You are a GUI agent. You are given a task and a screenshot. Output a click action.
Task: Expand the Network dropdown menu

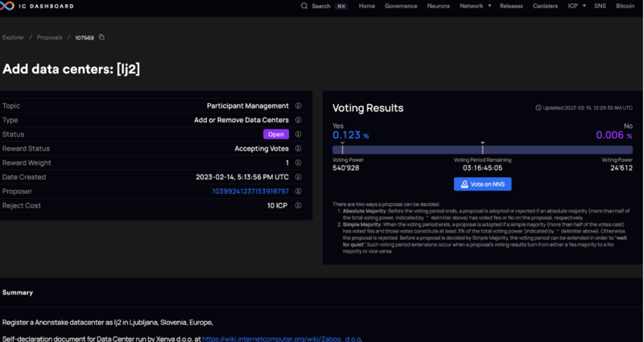pyautogui.click(x=476, y=6)
